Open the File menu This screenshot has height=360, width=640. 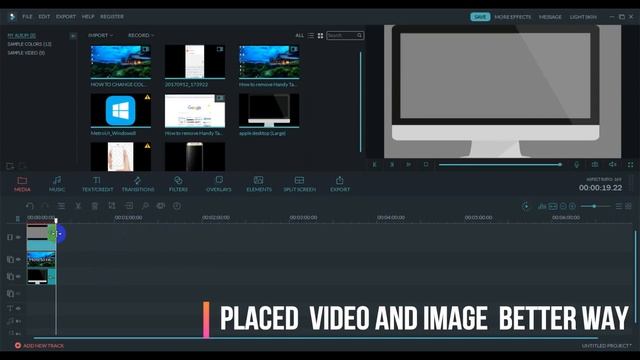pyautogui.click(x=27, y=17)
